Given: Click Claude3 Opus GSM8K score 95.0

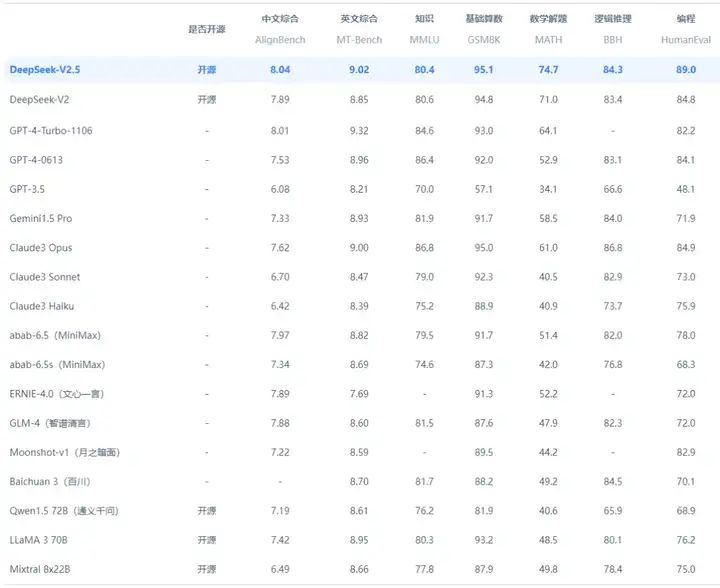Looking at the screenshot, I should point(484,248).
